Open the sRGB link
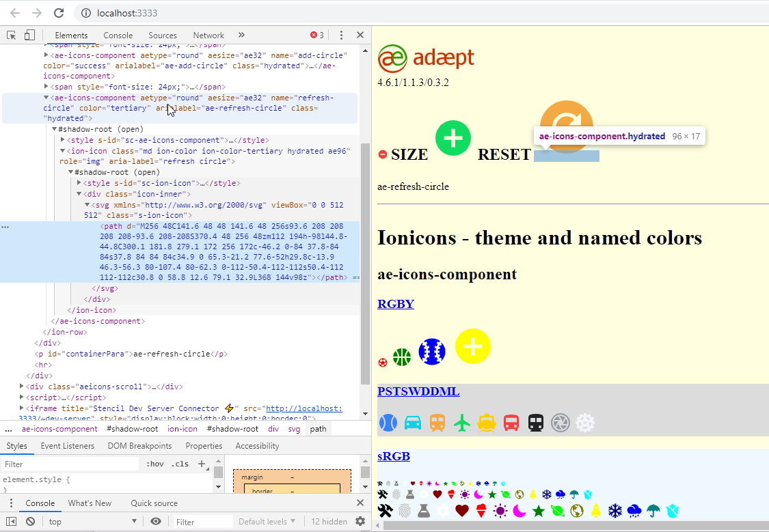Viewport: 769px width, 532px height. (393, 456)
